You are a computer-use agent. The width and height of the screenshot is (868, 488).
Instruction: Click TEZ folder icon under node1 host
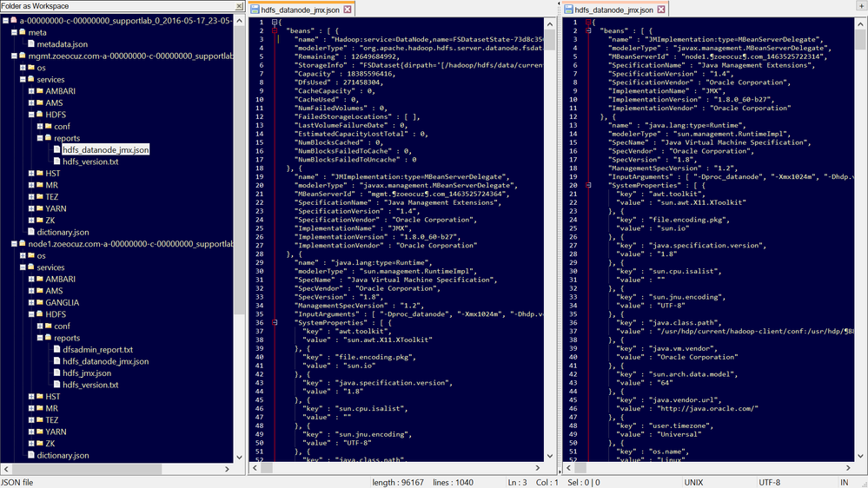coord(40,420)
